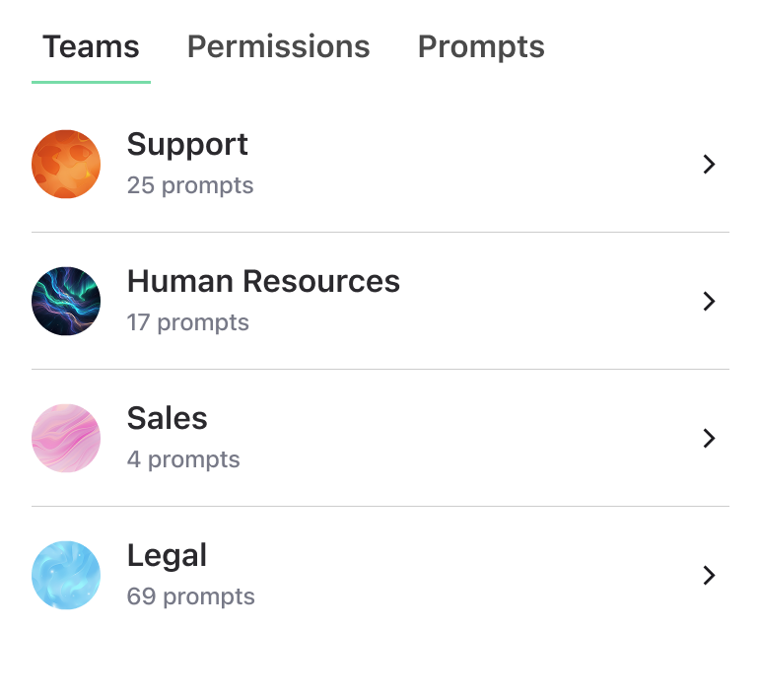Open the Legal team title
Image resolution: width=761 pixels, height=700 pixels.
[167, 555]
